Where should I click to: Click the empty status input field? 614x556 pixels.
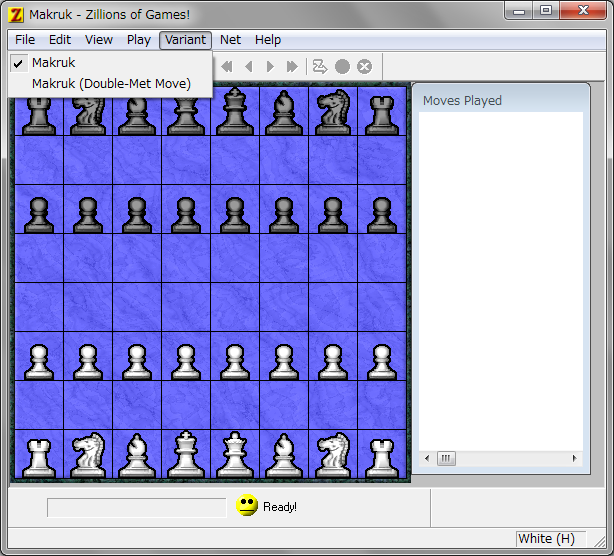(137, 508)
